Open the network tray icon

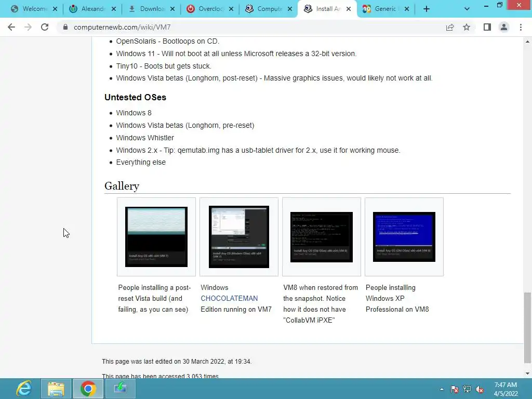tap(467, 389)
